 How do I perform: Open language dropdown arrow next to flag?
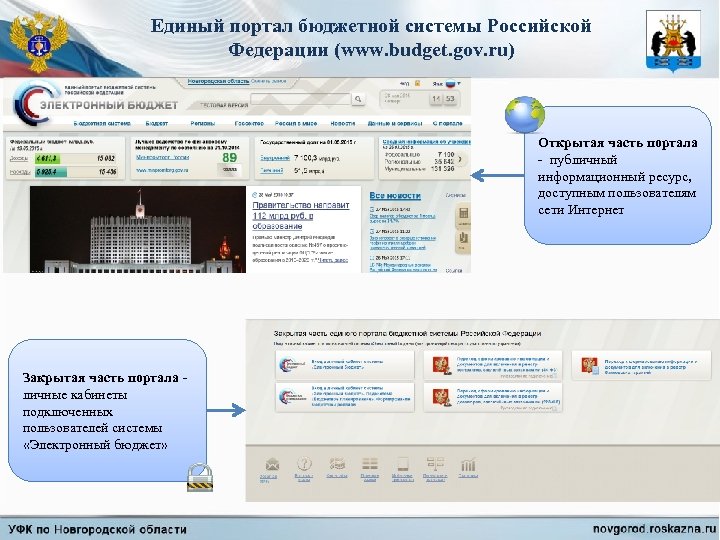pos(458,84)
